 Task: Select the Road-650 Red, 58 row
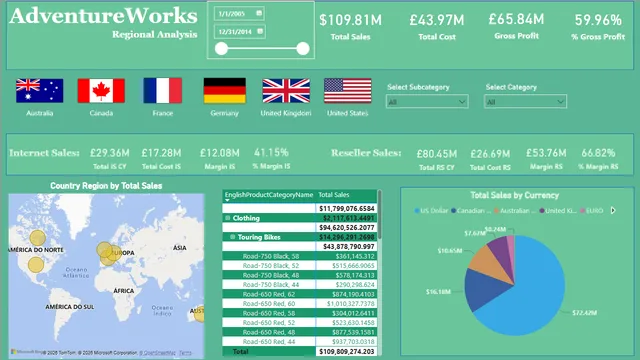(x=299, y=313)
